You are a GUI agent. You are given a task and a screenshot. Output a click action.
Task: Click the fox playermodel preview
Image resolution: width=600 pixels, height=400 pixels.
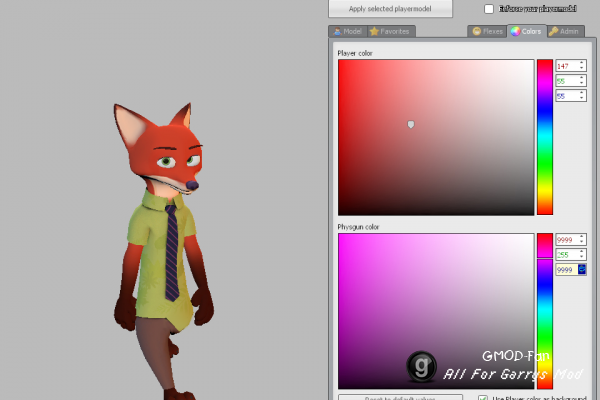163,251
